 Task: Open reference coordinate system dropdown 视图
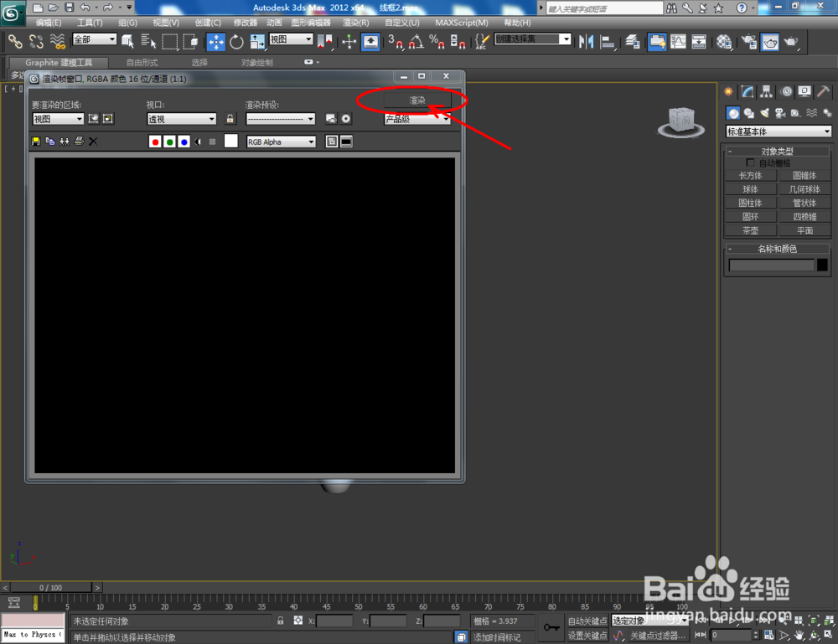291,39
